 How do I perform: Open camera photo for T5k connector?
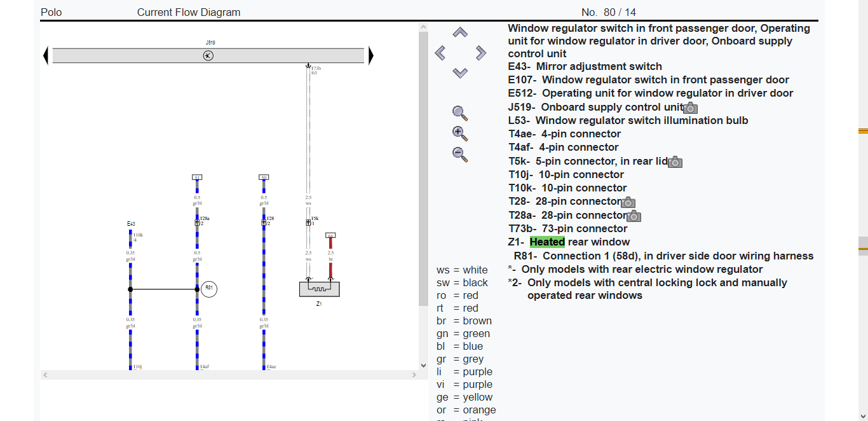pyautogui.click(x=675, y=162)
